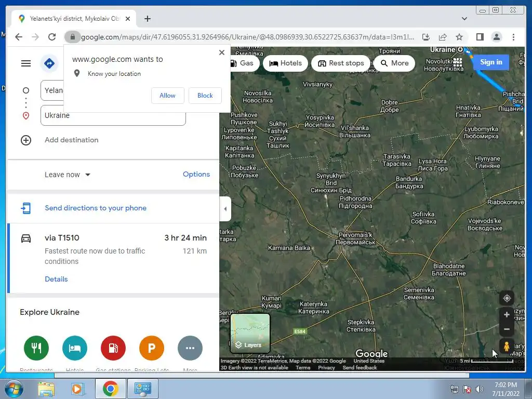Open the via T1510 route Details
This screenshot has width=532, height=399.
[56, 279]
